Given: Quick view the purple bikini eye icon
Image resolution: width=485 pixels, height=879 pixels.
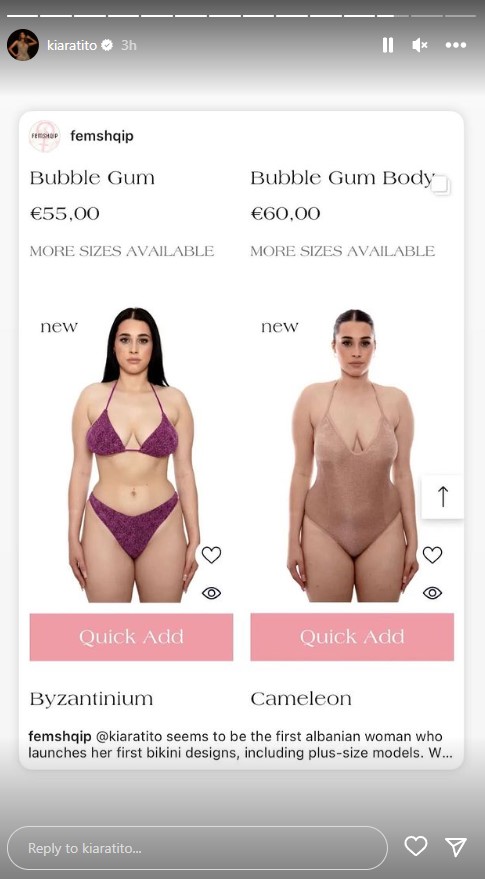Looking at the screenshot, I should [x=211, y=593].
